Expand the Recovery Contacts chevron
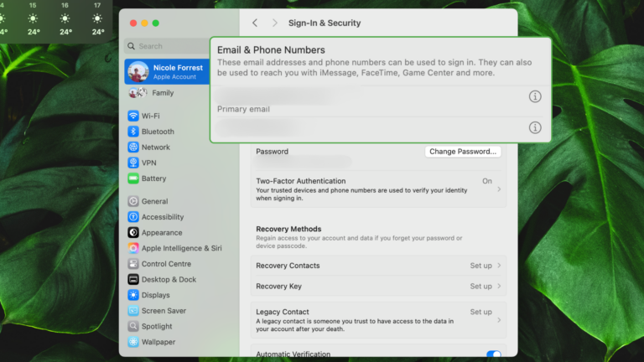Viewport: 644px width, 362px height. (x=499, y=266)
